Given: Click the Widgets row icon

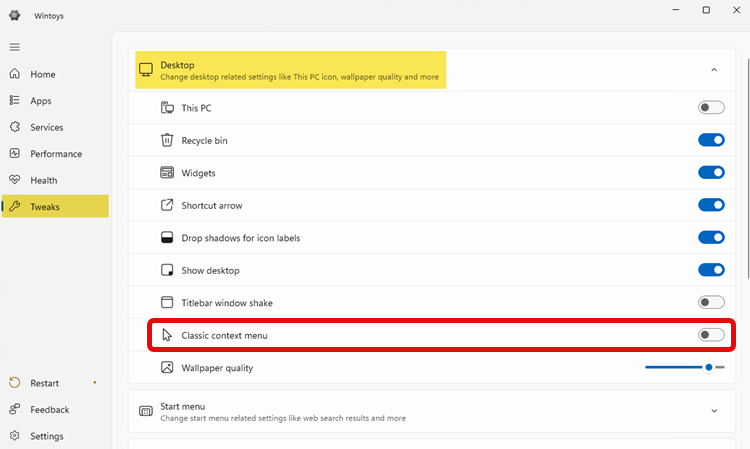Looking at the screenshot, I should pos(167,173).
